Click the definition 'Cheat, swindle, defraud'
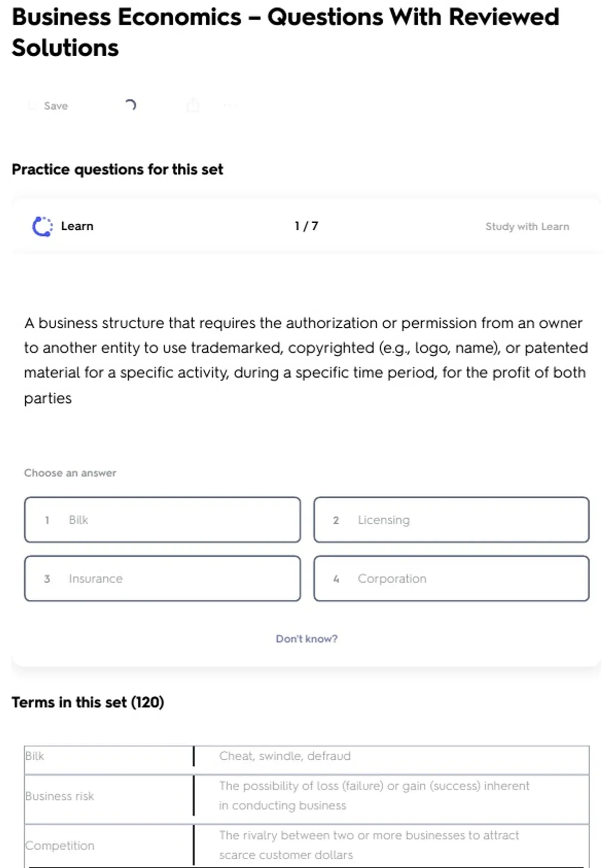The width and height of the screenshot is (613, 868). click(x=285, y=756)
